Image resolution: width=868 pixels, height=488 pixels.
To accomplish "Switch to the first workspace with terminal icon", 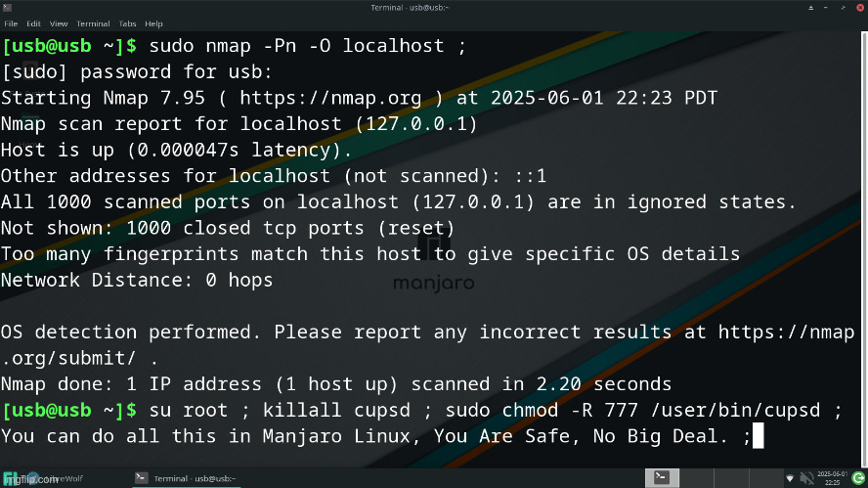I will (x=662, y=477).
